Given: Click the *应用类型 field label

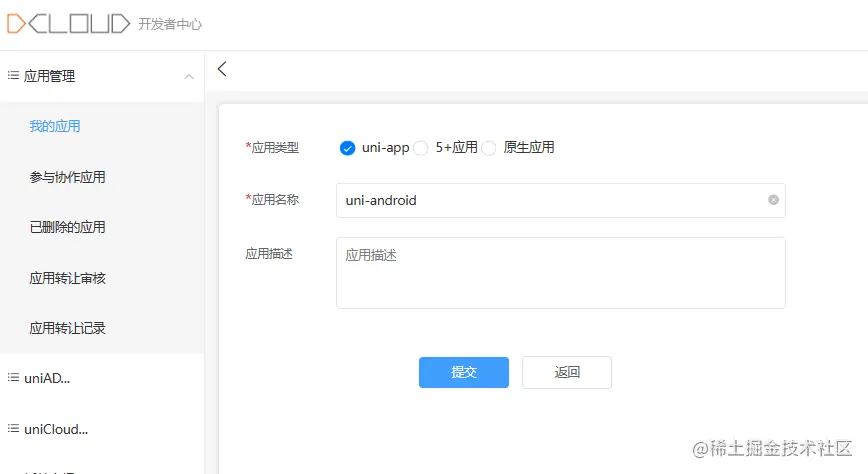Looking at the screenshot, I should 272,147.
